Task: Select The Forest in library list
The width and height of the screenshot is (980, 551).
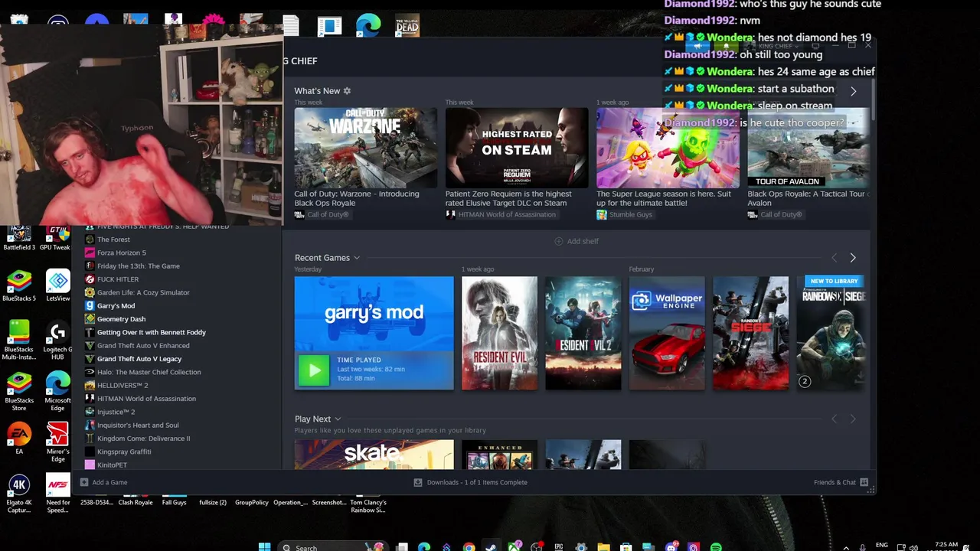Action: click(113, 240)
